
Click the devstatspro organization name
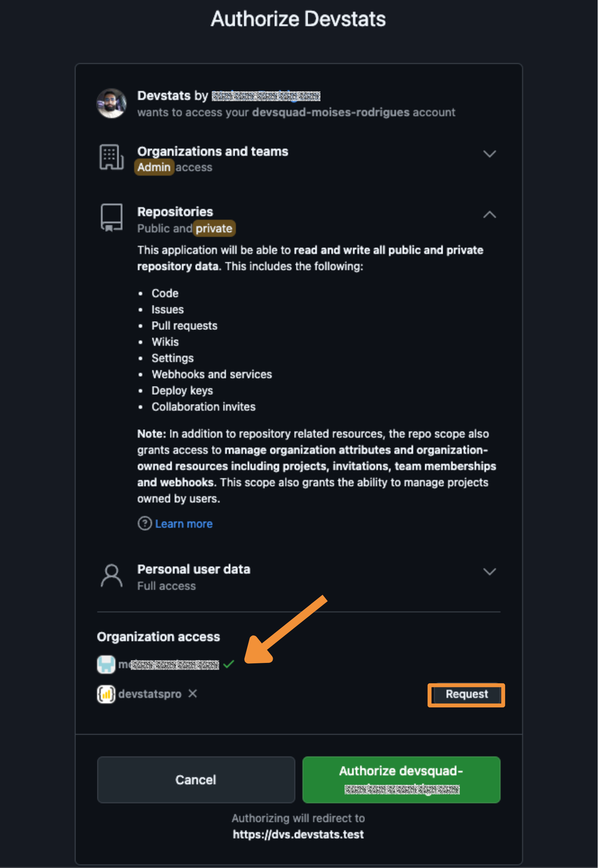click(x=150, y=694)
